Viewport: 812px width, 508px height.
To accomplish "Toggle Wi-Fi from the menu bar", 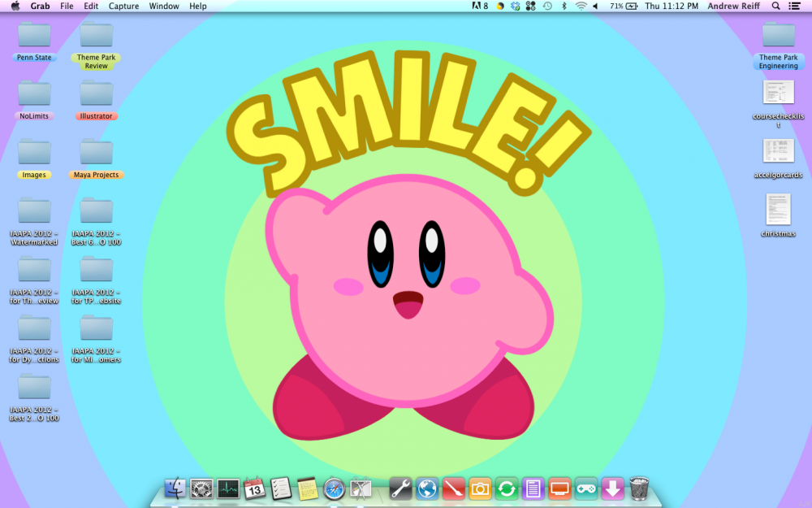I will [x=581, y=6].
